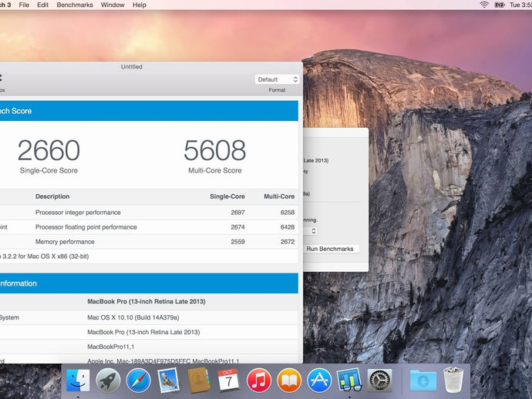Open Contacts book icon in dock
This screenshot has width=532, height=399.
198,380
